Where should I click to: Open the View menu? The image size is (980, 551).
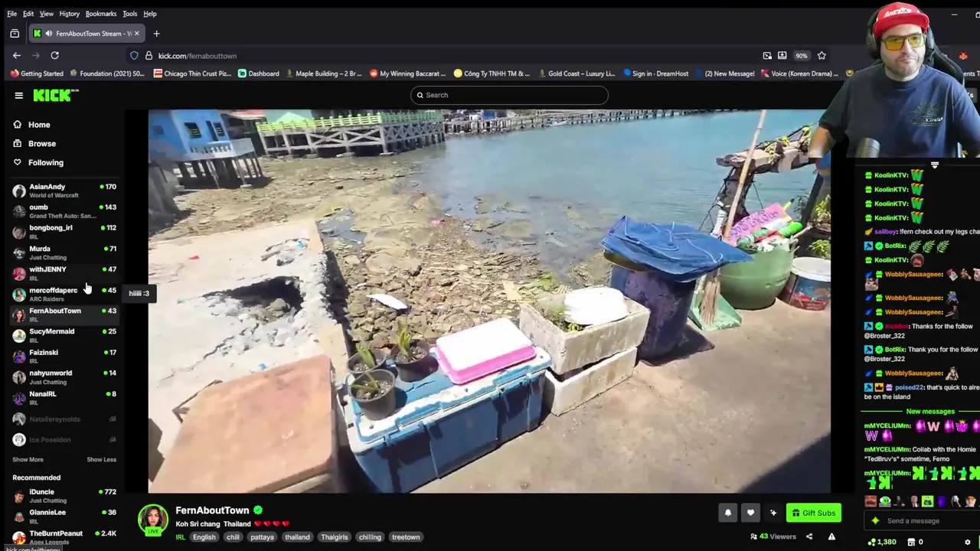pos(47,14)
